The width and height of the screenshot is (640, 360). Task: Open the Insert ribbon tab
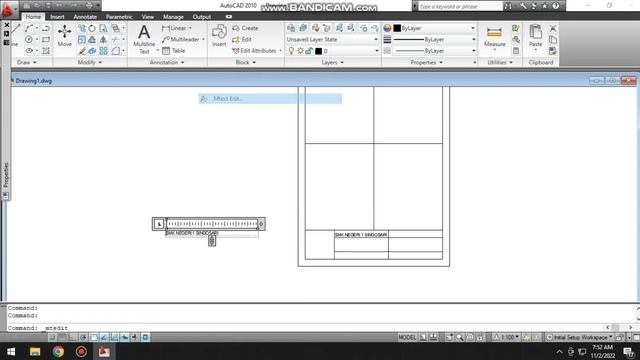click(x=57, y=17)
